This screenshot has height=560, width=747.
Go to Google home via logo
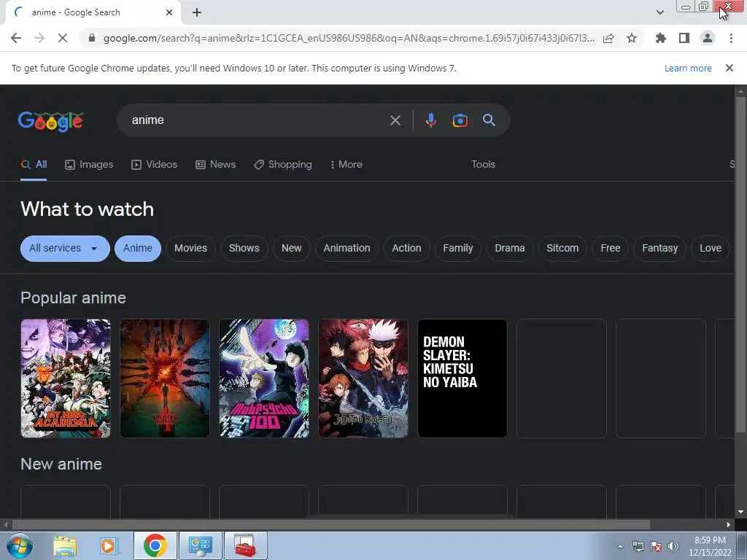tap(51, 121)
